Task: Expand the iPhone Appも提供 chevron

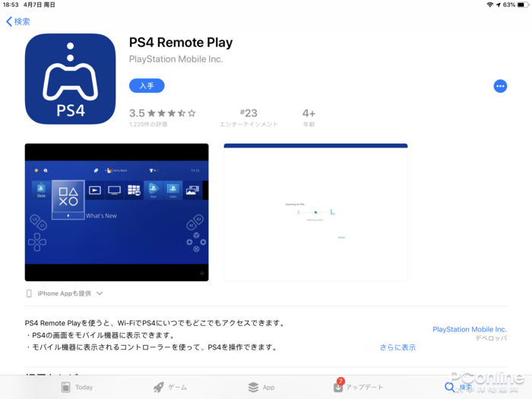Action: click(x=100, y=293)
